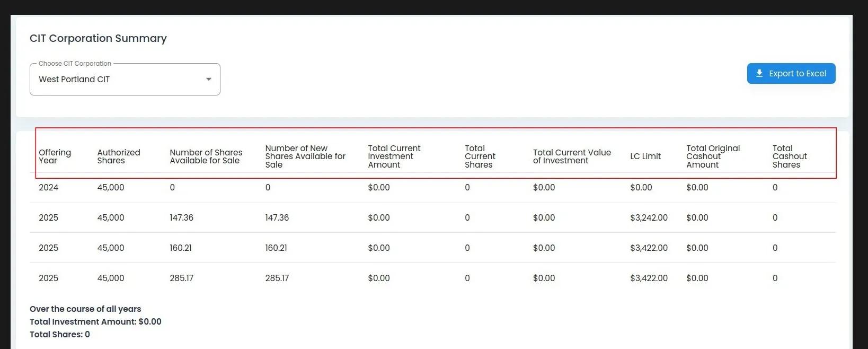Click the Total Cashout Shares header
868x349 pixels.
pos(789,156)
